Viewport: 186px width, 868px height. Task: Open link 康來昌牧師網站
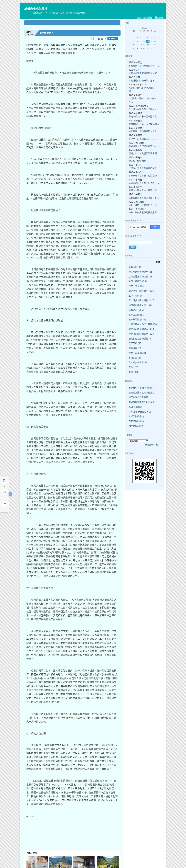click(136, 421)
